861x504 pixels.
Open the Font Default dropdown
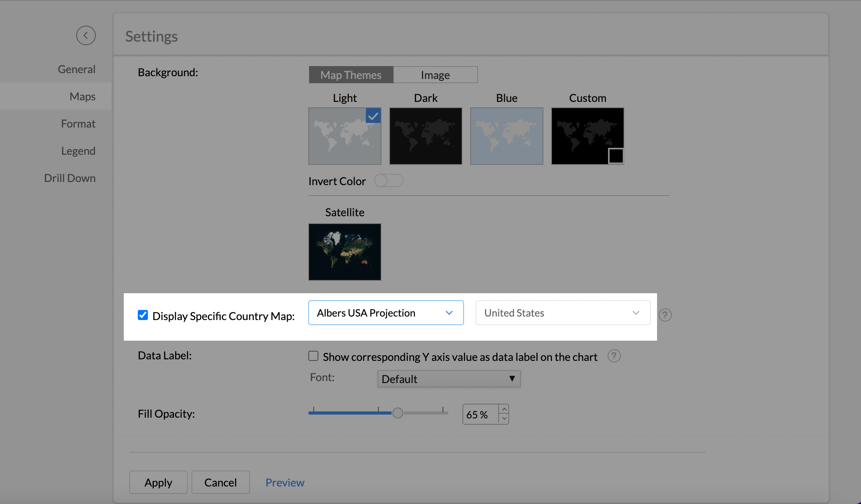(448, 379)
